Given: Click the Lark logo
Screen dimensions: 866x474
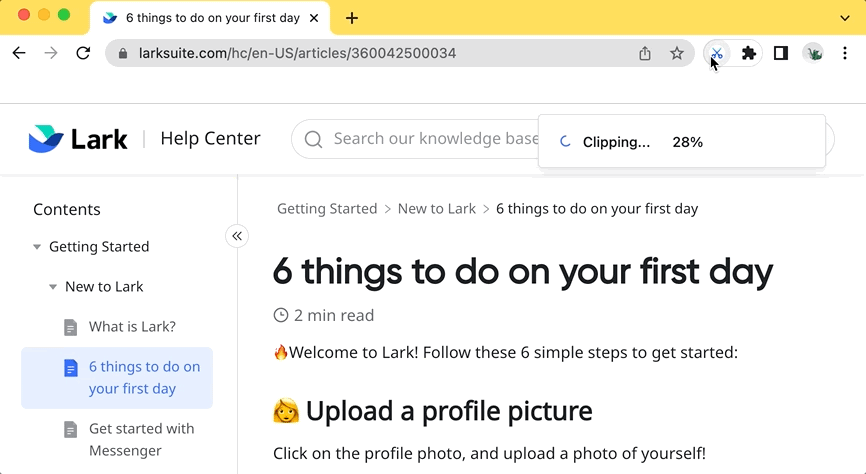Looking at the screenshot, I should [x=78, y=139].
